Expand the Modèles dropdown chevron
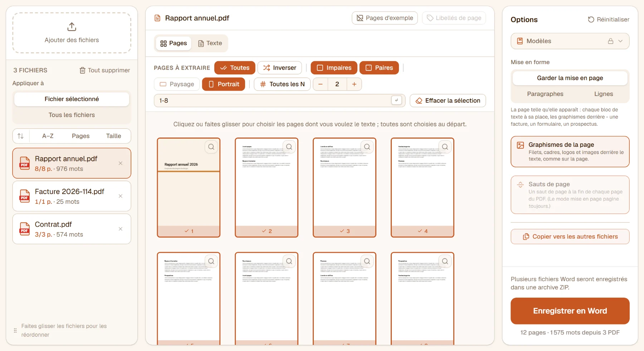Viewport: 644px width, 351px height. pos(621,41)
